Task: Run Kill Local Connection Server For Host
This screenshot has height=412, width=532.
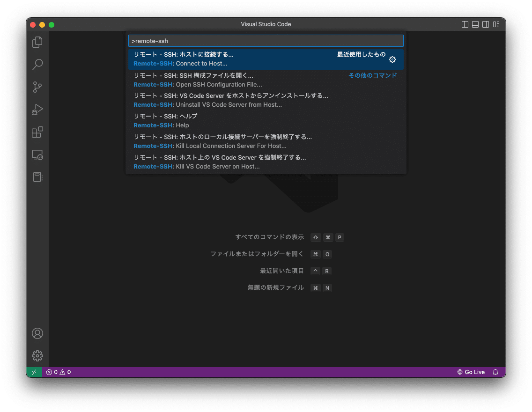Action: [266, 141]
